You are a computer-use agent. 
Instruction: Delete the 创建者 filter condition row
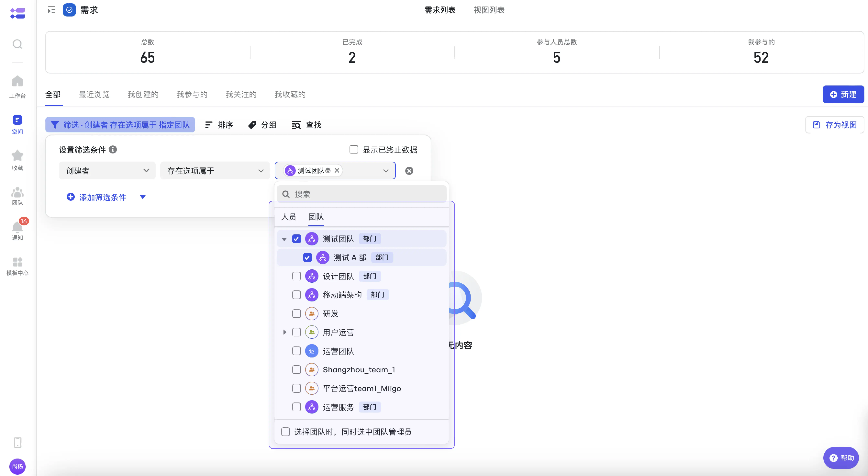pos(409,171)
